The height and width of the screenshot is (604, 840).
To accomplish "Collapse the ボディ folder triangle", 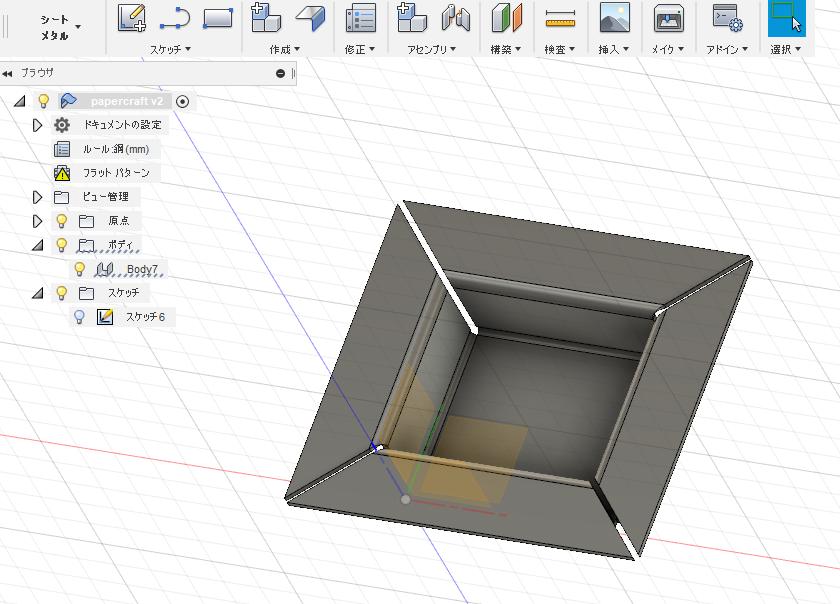I will point(37,245).
